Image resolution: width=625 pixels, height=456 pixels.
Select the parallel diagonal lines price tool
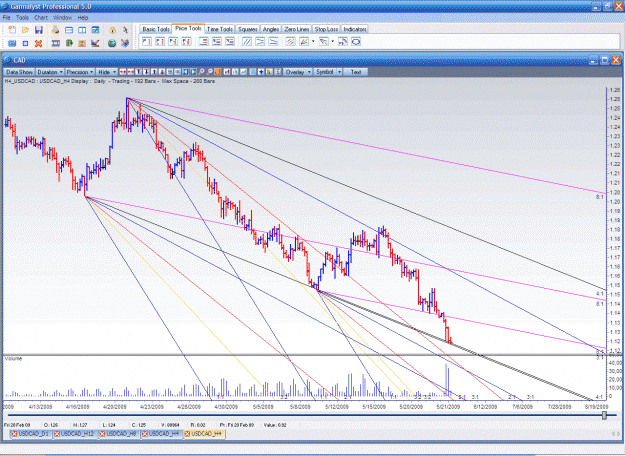(x=247, y=41)
